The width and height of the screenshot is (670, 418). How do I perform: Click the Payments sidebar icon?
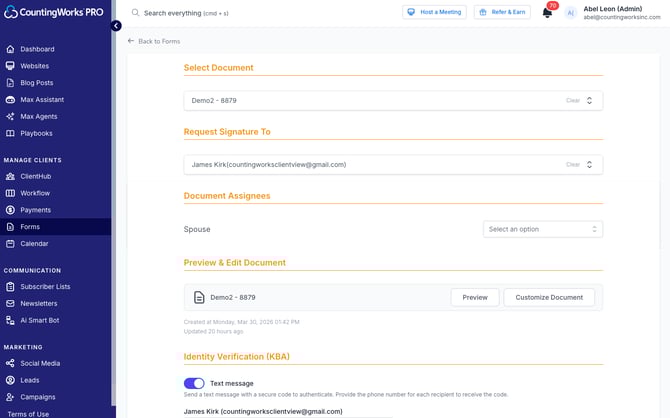(10, 210)
